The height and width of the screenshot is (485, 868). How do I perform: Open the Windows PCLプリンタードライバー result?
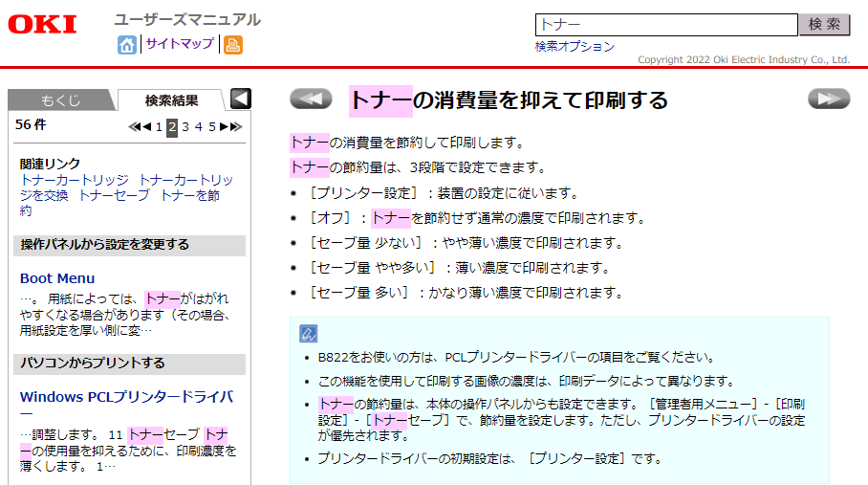pos(126,396)
